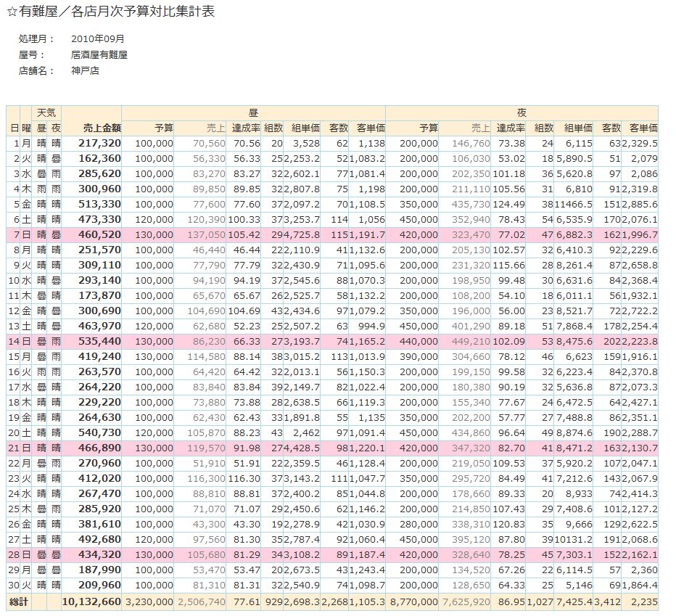
Task: Click the 昼 section group header
Action: (x=253, y=113)
